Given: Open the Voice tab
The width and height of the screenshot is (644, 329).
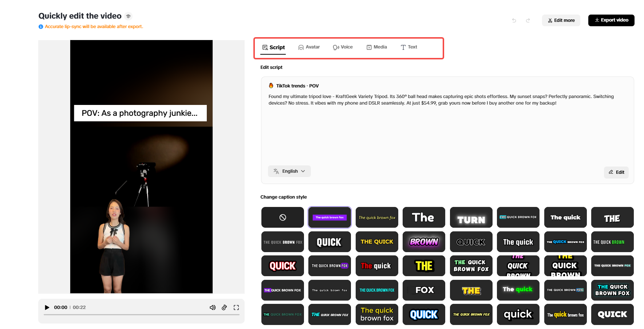Looking at the screenshot, I should point(343,47).
